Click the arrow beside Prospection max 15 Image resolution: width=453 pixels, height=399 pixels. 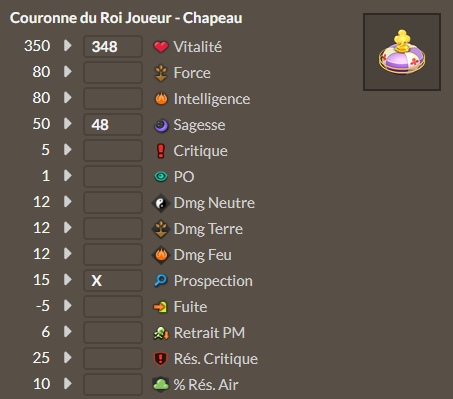(68, 280)
